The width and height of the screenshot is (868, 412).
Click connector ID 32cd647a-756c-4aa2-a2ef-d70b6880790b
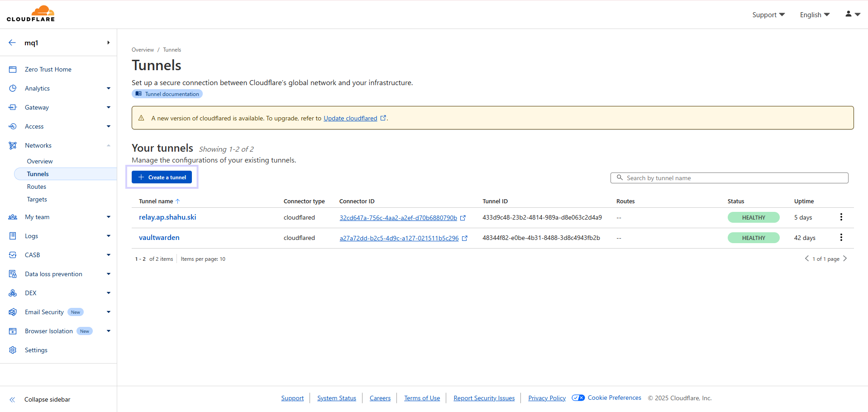pyautogui.click(x=398, y=218)
